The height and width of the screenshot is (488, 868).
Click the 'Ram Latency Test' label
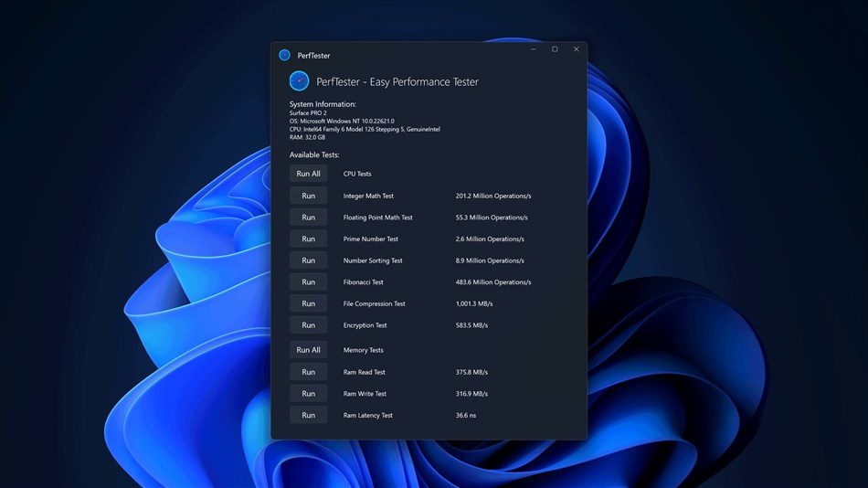pos(367,415)
